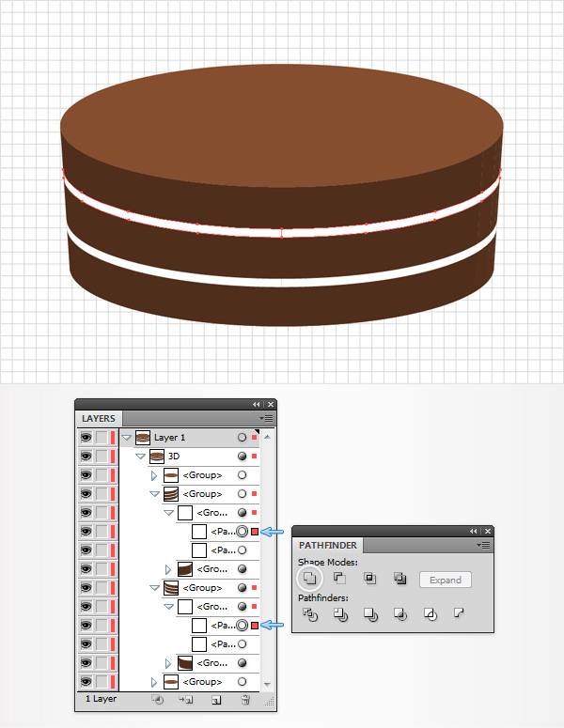The image size is (564, 728).
Task: Expand the bottommost <Group> row triangle
Action: 154,682
